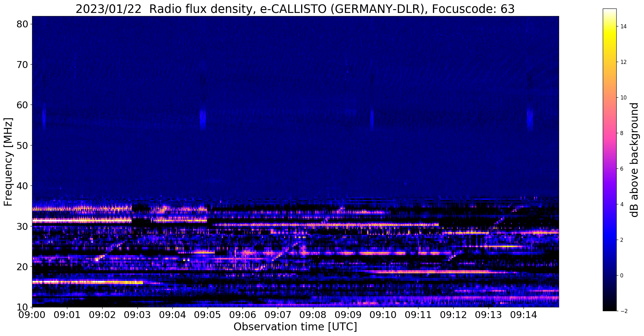Click the 09:07 time tick label
Screen dimensions: 644x336
278,315
